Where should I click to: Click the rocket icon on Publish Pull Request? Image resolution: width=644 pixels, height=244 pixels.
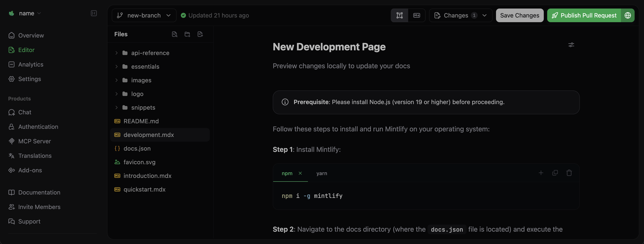pyautogui.click(x=555, y=15)
